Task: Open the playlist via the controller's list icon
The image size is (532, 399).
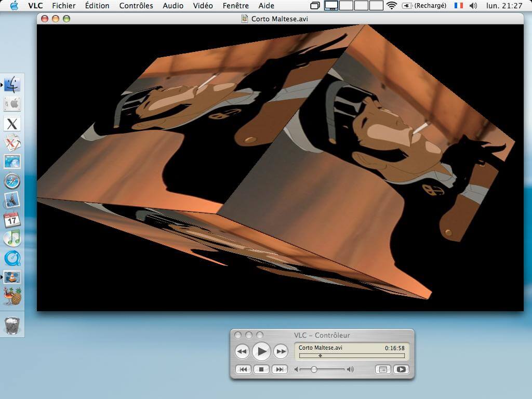Action: tap(383, 369)
